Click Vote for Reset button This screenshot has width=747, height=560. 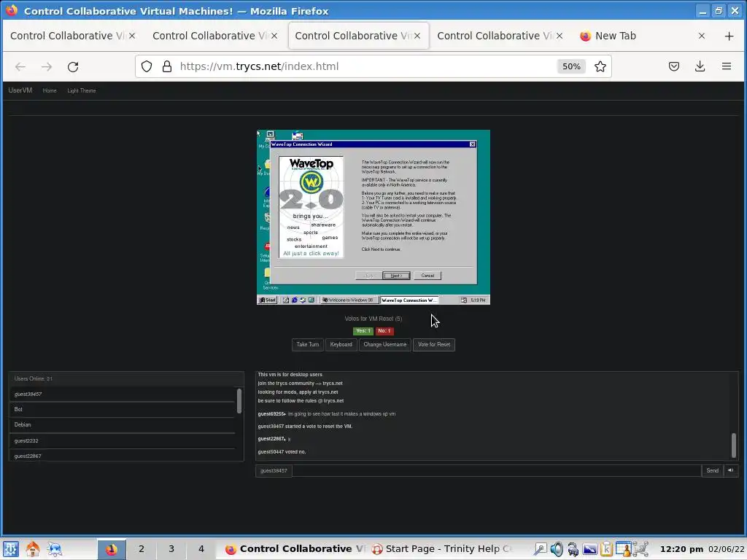[x=434, y=345]
